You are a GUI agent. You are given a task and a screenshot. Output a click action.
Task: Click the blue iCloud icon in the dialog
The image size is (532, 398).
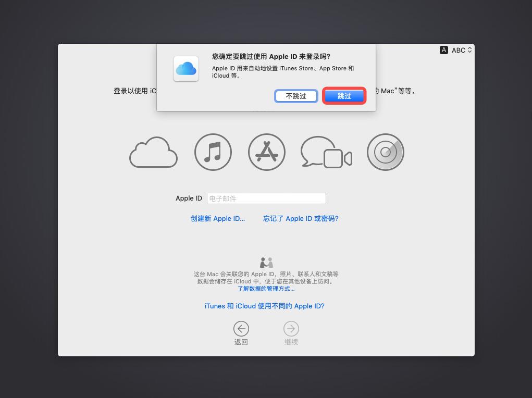tap(185, 68)
